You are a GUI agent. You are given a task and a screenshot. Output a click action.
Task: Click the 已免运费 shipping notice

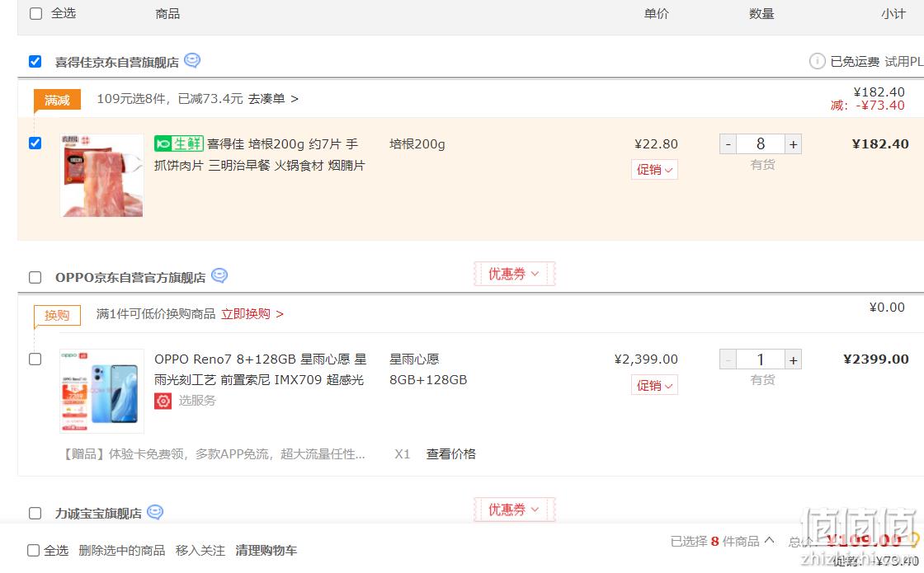click(855, 62)
